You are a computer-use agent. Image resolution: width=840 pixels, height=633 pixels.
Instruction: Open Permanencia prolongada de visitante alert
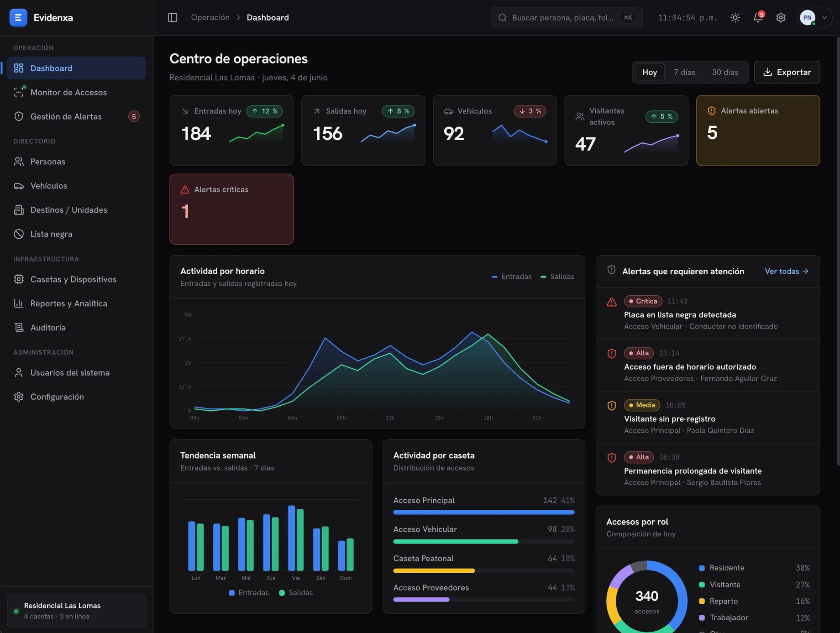708,469
